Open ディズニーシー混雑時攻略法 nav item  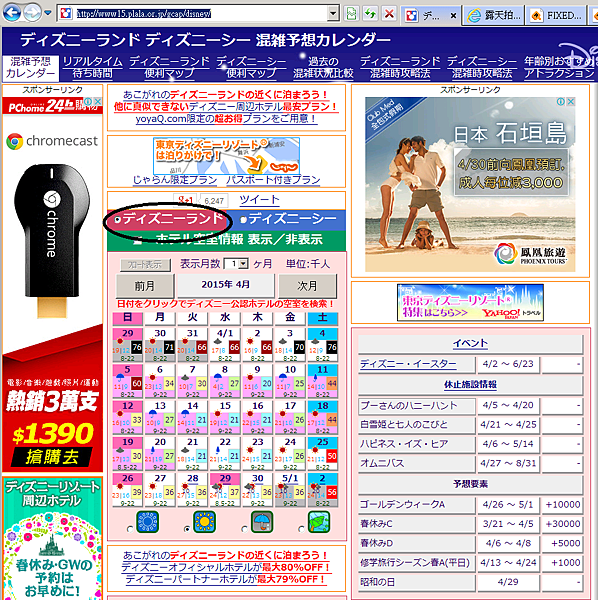(x=482, y=68)
